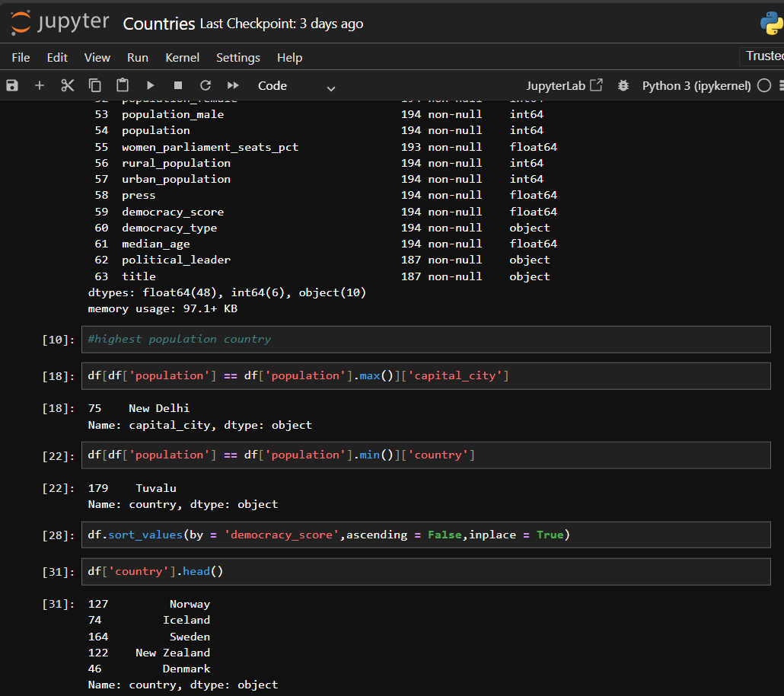Click the kernel status circle indicator
This screenshot has width=784, height=696.
click(764, 85)
